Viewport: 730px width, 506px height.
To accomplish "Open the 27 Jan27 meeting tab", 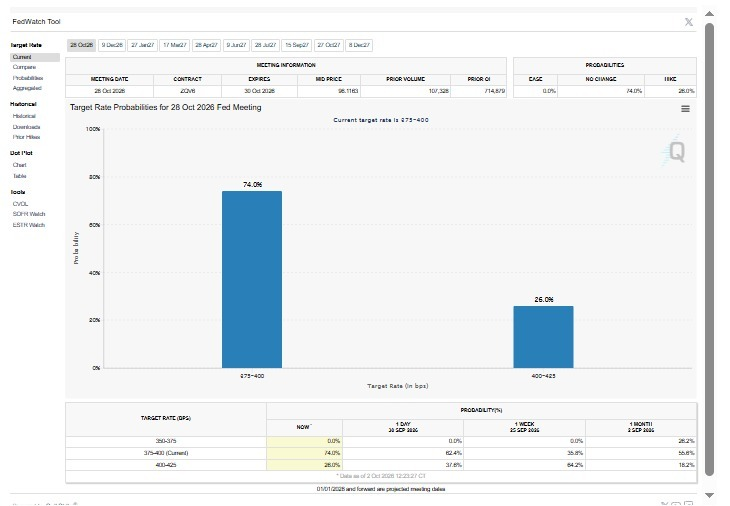I will [142, 45].
